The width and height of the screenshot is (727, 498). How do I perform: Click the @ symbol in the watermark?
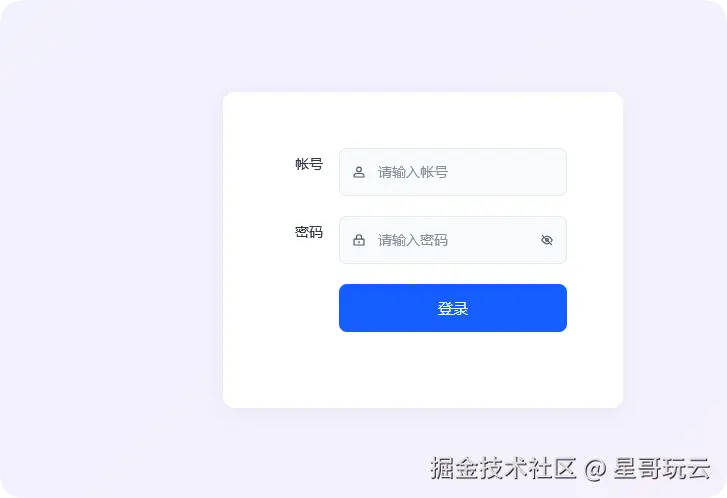coord(595,468)
